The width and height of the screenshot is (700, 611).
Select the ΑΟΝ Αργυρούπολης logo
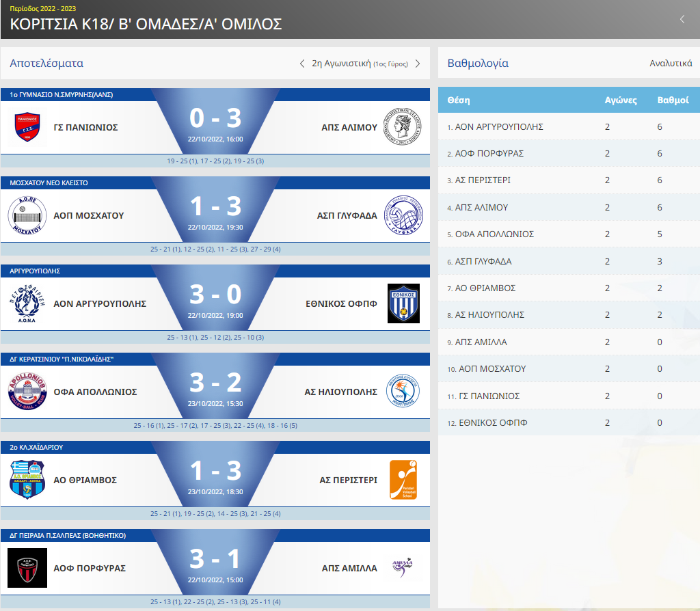27,303
